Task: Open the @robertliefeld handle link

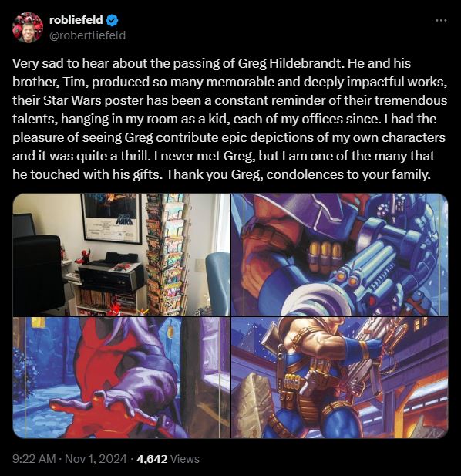Action: (87, 35)
